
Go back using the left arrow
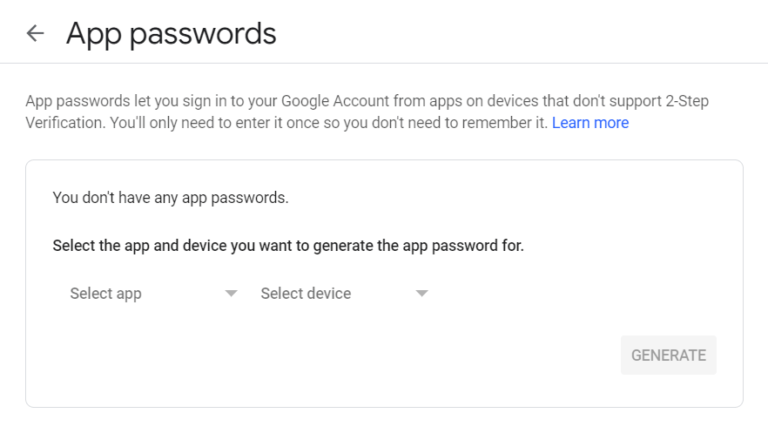click(x=35, y=34)
